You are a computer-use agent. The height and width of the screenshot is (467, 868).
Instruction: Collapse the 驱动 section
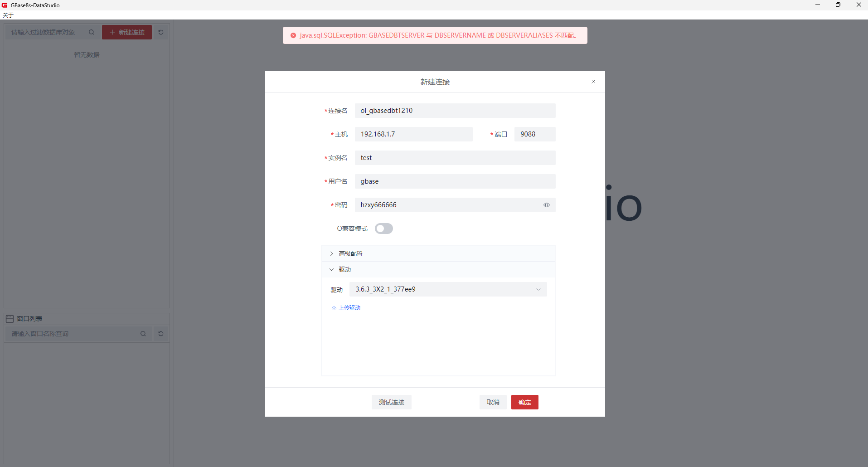[x=438, y=269]
